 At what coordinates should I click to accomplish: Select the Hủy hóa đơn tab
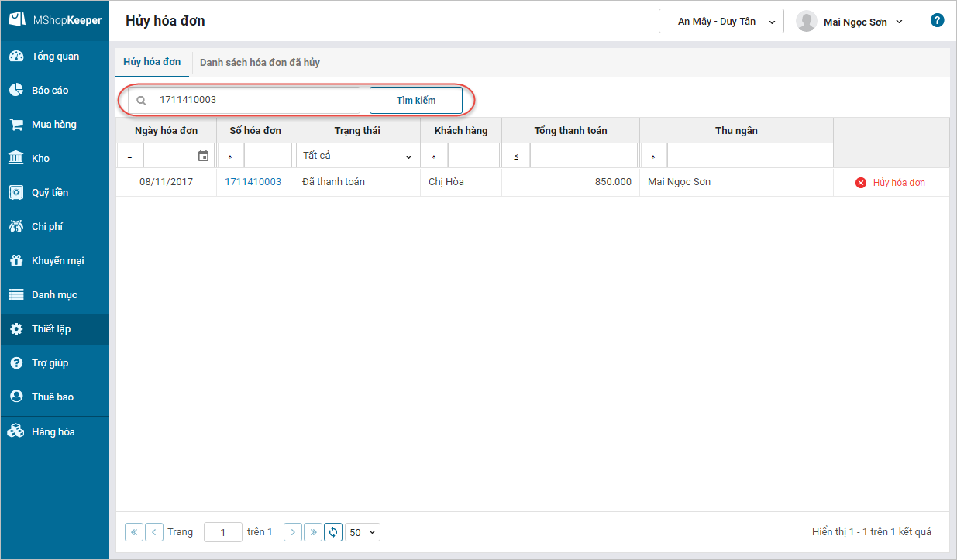[x=152, y=62]
